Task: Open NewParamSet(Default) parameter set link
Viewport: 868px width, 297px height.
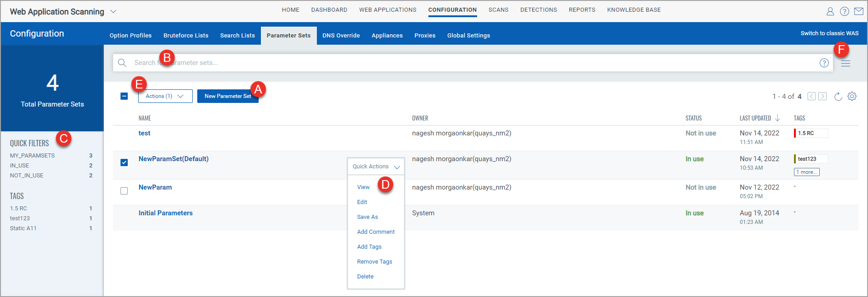Action: 173,159
